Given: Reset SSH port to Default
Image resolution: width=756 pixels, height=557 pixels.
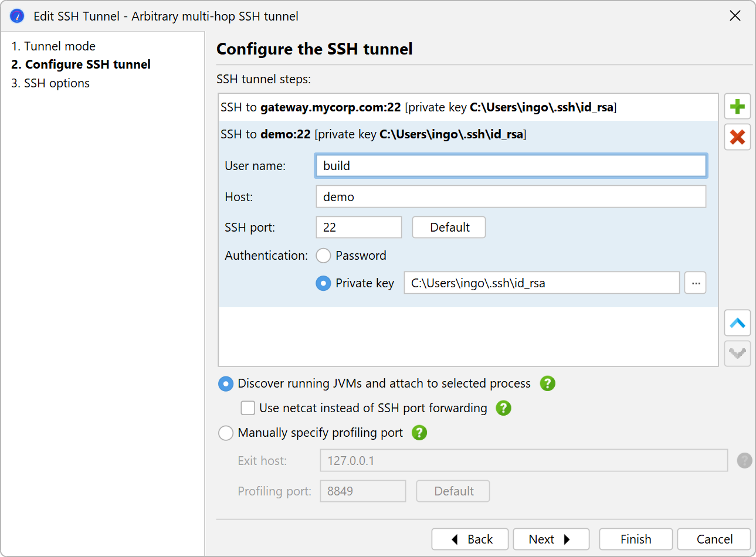Looking at the screenshot, I should coord(449,227).
